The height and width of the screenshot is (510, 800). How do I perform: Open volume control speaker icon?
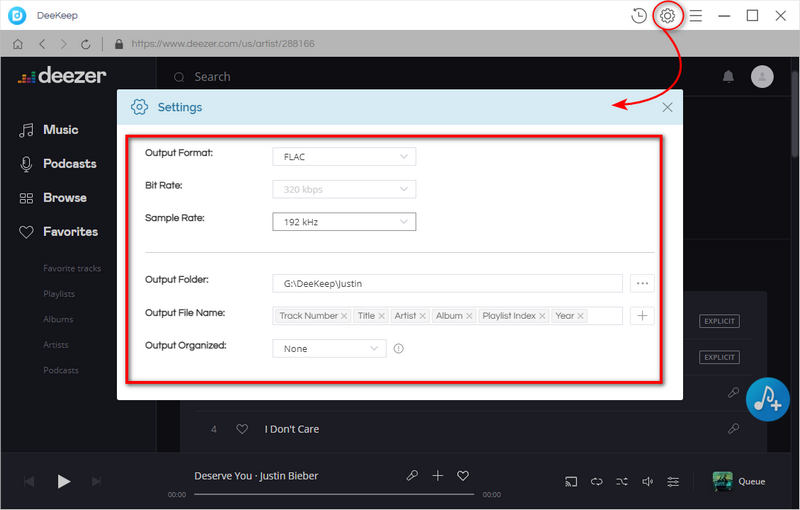[647, 481]
